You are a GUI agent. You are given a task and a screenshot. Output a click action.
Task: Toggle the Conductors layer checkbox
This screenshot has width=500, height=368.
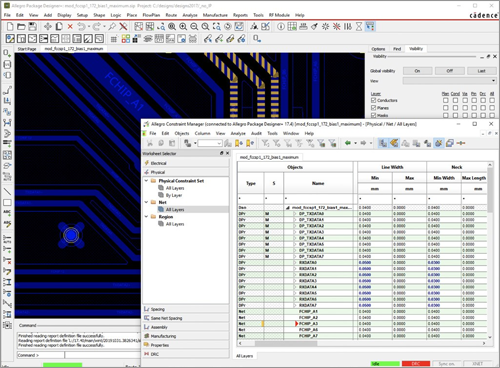pos(373,100)
